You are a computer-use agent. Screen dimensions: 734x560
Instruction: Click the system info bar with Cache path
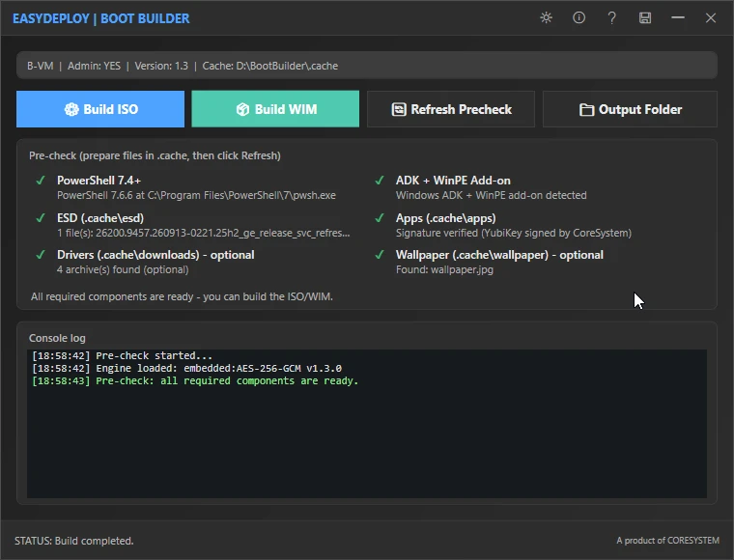tap(367, 66)
